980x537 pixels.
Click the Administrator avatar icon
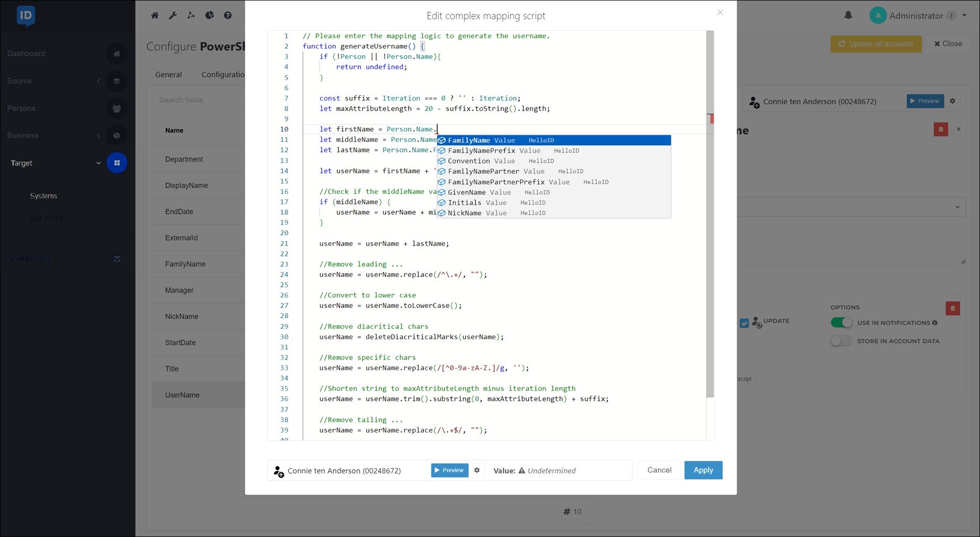[x=878, y=15]
